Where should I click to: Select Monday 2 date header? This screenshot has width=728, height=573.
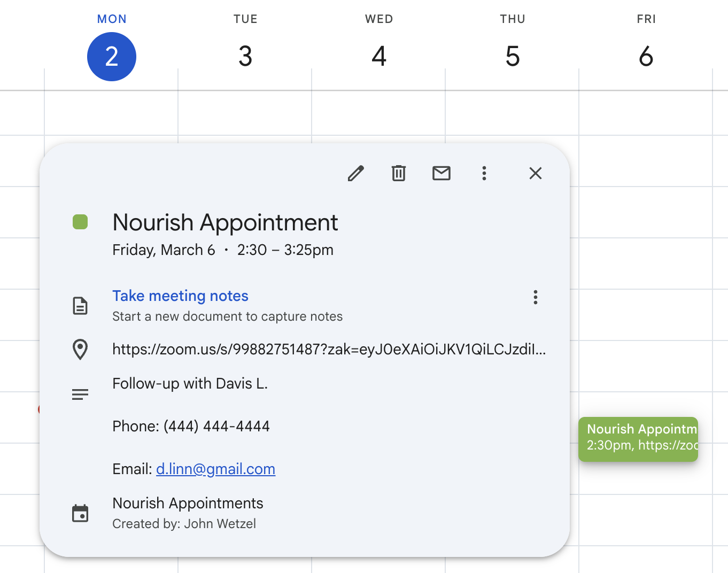(112, 57)
